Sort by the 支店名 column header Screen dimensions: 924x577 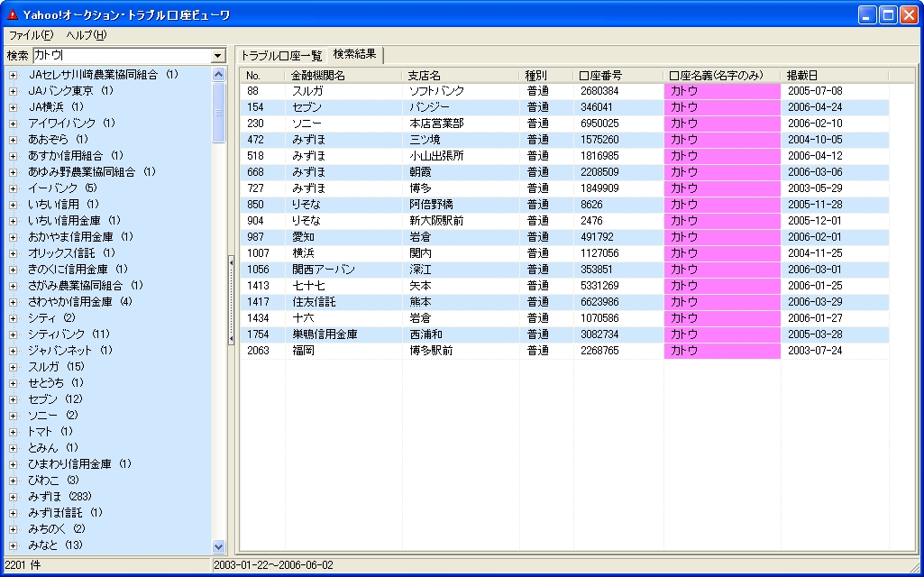pos(461,76)
